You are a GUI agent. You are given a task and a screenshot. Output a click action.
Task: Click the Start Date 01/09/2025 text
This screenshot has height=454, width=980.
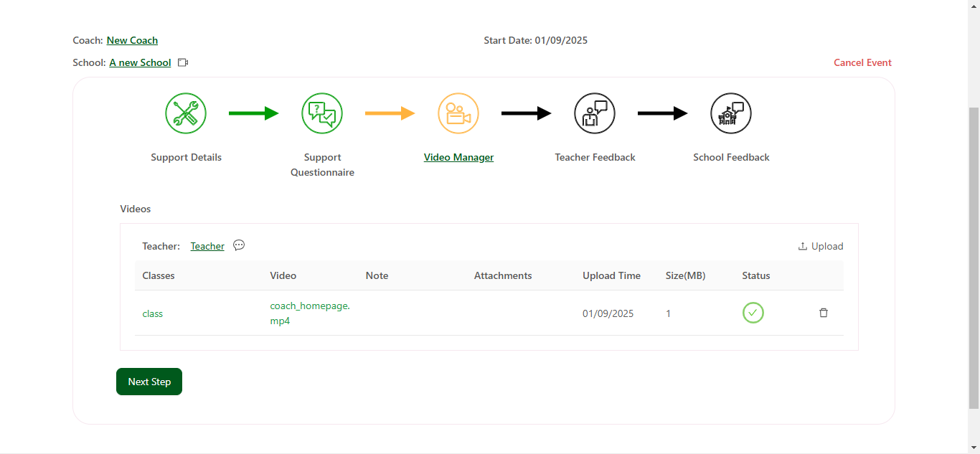(535, 40)
